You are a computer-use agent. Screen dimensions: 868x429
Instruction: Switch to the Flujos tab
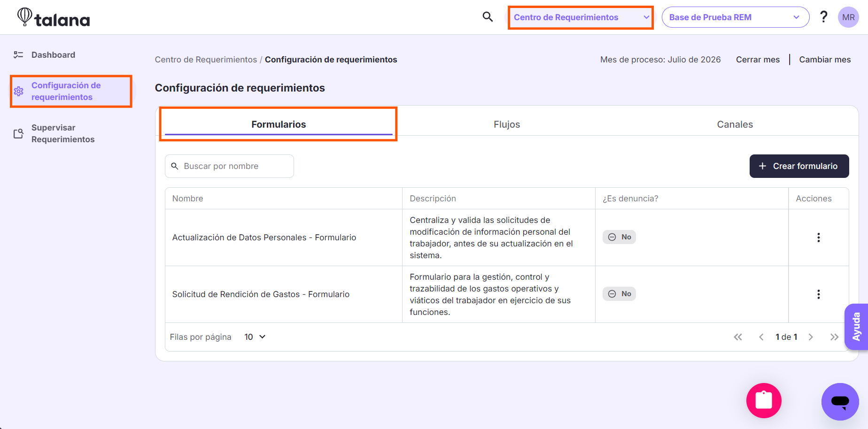(x=507, y=124)
